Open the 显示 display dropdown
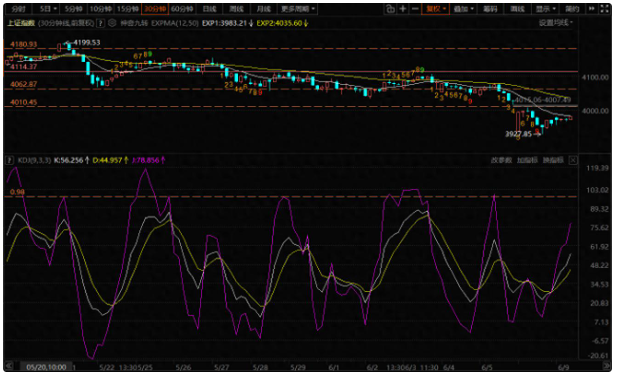The image size is (618, 379). pos(545,9)
